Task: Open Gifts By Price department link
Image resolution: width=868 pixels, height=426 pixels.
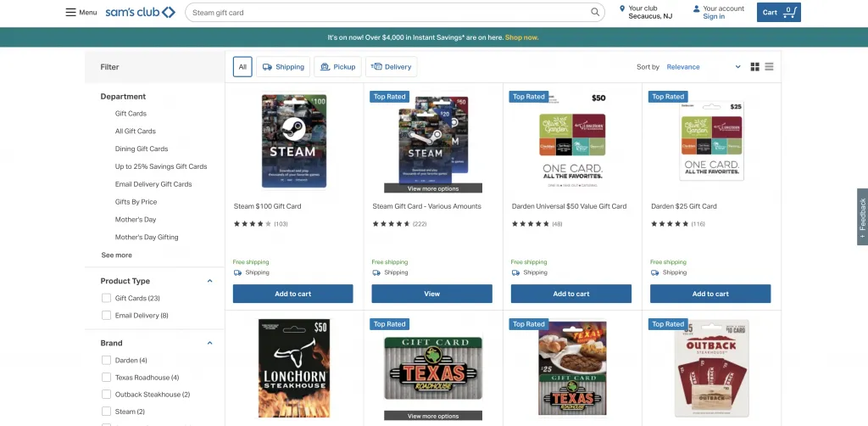Action: click(136, 202)
